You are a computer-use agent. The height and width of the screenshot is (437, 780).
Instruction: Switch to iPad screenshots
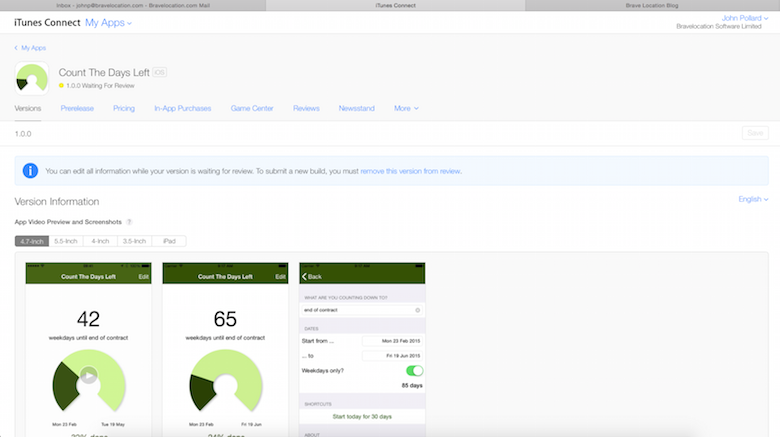[x=169, y=241]
